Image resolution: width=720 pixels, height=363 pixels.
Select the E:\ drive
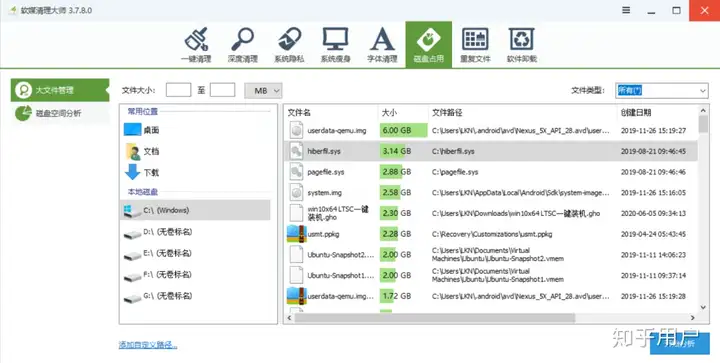pos(195,253)
